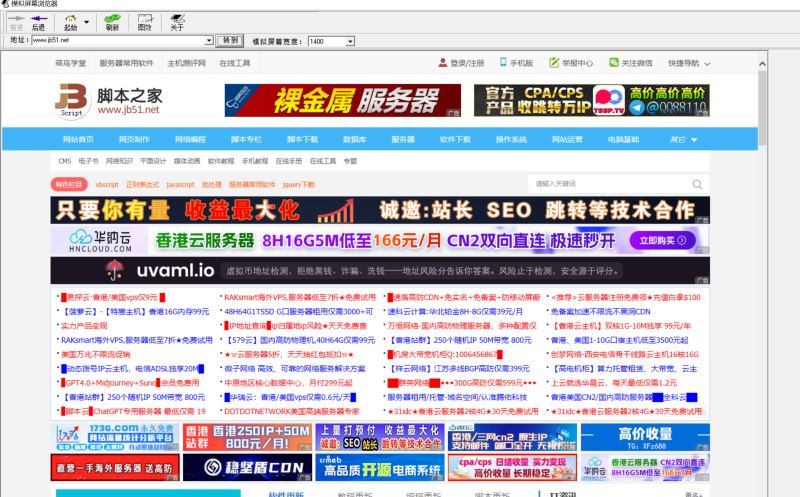Refresh the page with the 刷新 icon
The image size is (800, 497).
112,19
